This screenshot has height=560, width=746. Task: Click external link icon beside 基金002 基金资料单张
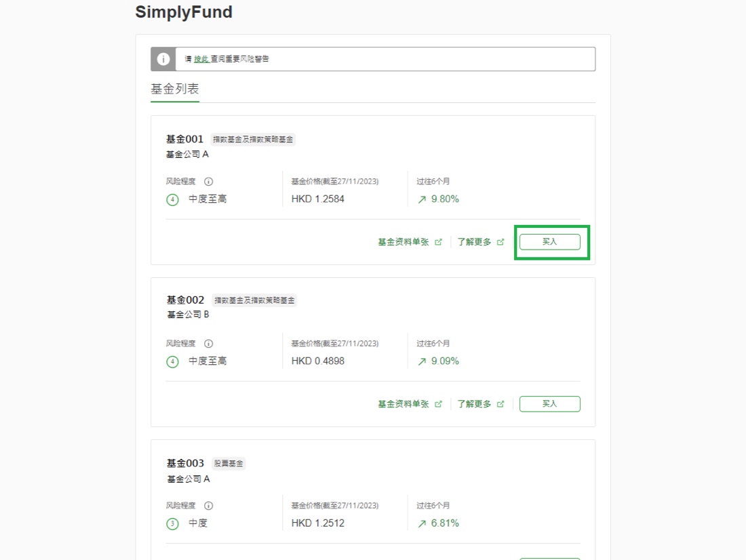(x=438, y=404)
